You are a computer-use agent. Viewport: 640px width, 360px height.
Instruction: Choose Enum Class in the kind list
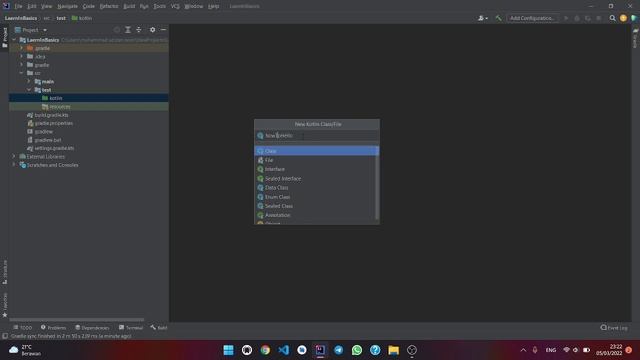(x=315, y=197)
